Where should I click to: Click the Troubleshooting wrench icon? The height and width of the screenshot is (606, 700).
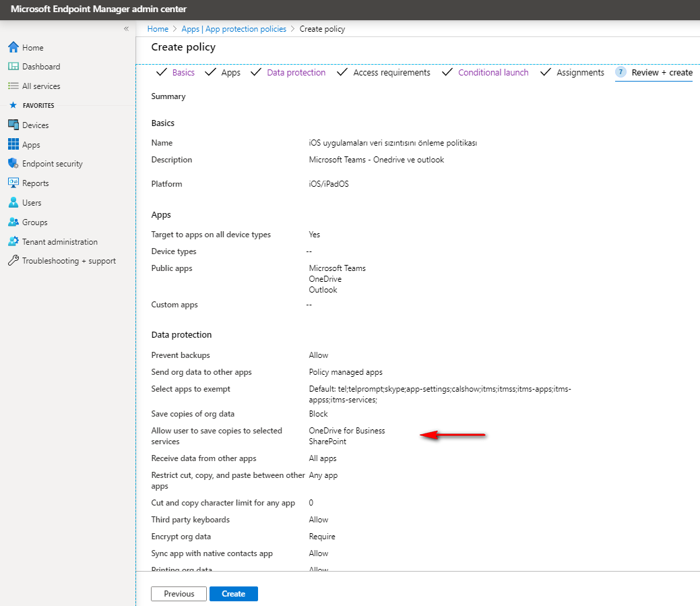pyautogui.click(x=13, y=260)
